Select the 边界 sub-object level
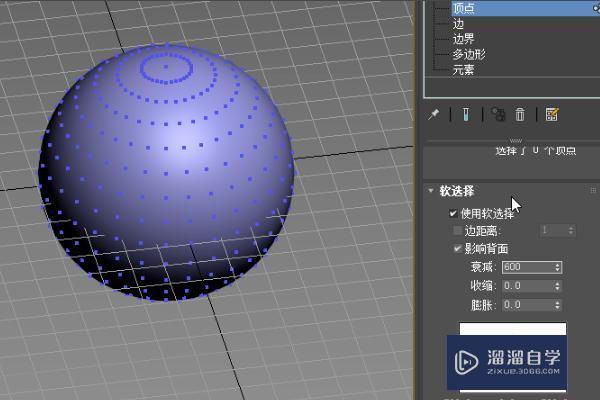Image resolution: width=600 pixels, height=400 pixels. 463,39
